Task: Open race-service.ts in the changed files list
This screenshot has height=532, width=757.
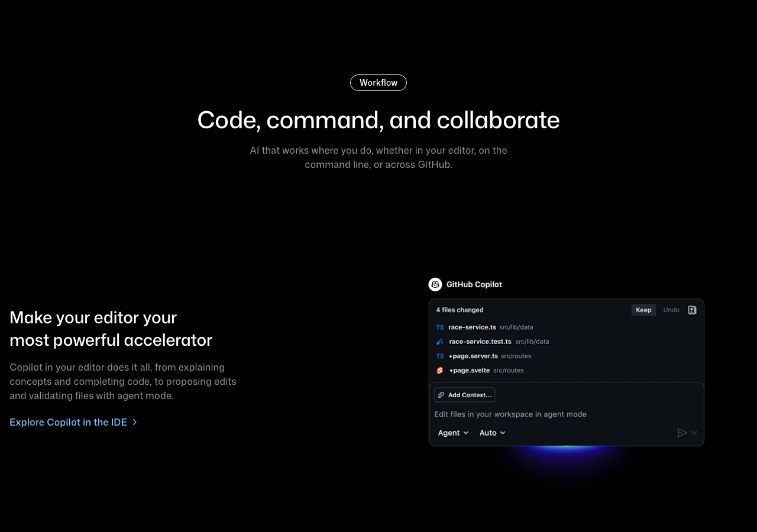Action: (472, 327)
